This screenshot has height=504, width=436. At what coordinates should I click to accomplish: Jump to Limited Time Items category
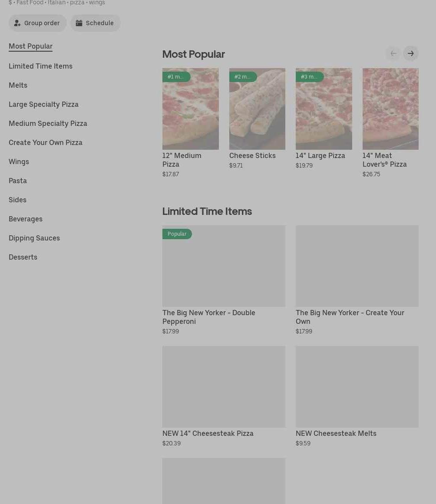(40, 66)
